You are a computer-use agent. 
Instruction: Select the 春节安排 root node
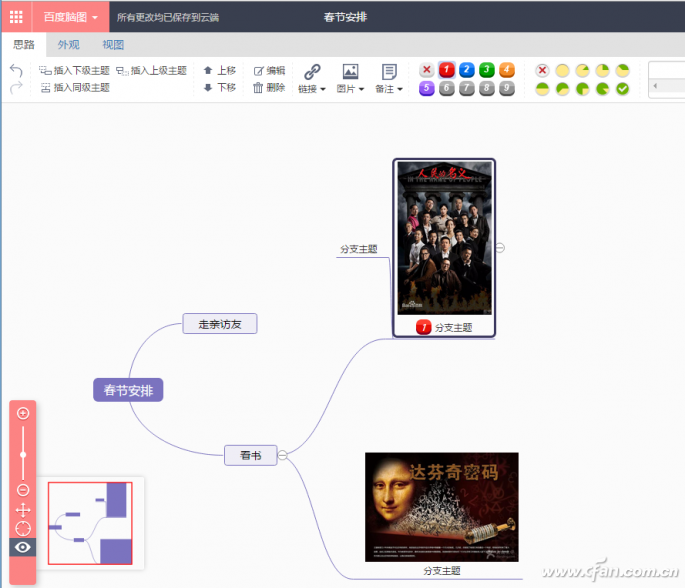(x=128, y=390)
